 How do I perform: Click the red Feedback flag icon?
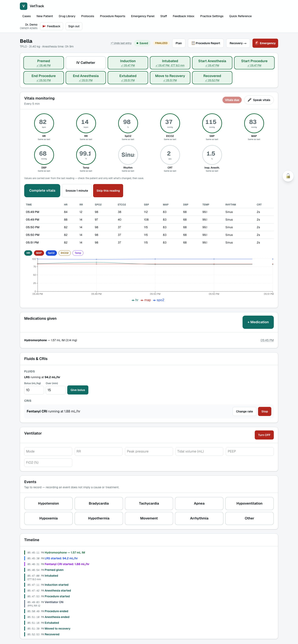pos(44,26)
